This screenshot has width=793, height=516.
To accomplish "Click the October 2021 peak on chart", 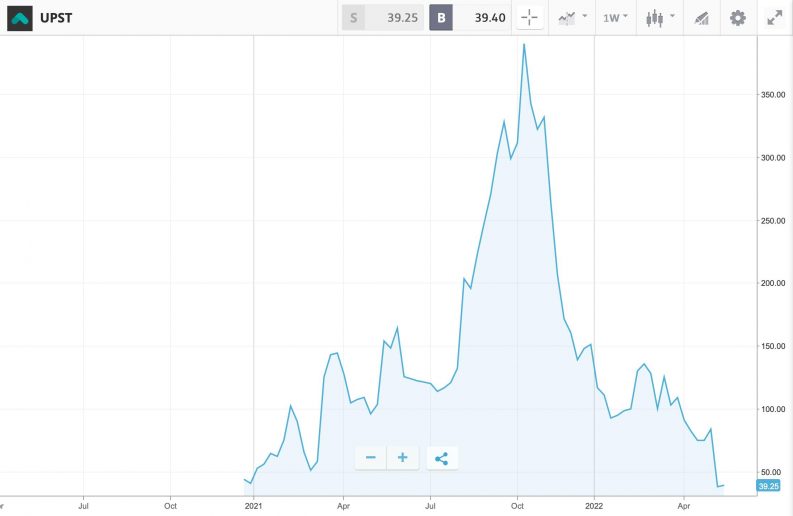I will coord(524,45).
